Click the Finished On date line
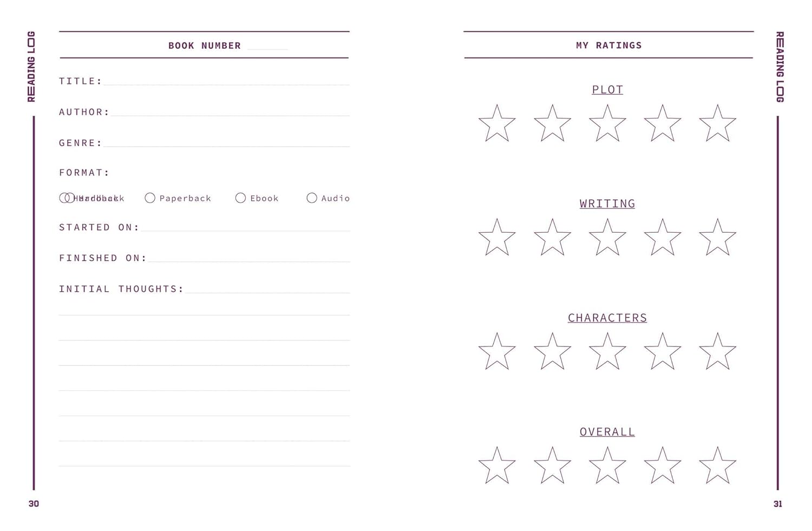This screenshot has width=812, height=531. [249, 258]
